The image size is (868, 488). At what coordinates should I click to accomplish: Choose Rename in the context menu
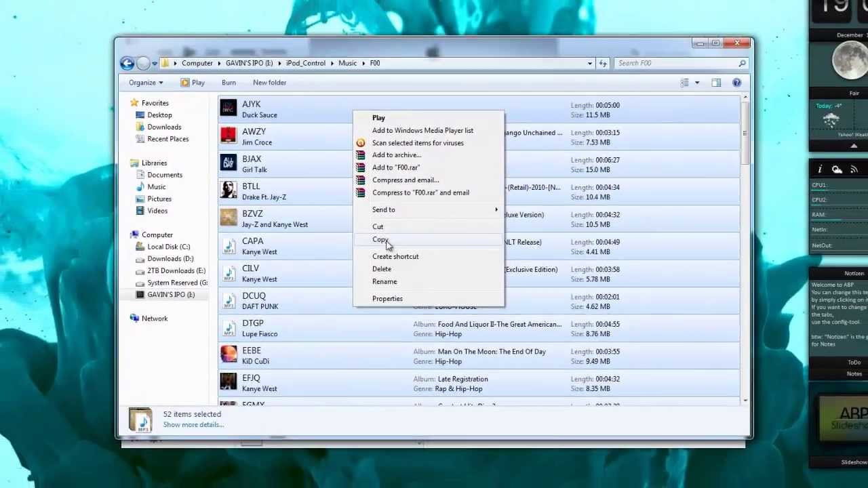click(429, 281)
